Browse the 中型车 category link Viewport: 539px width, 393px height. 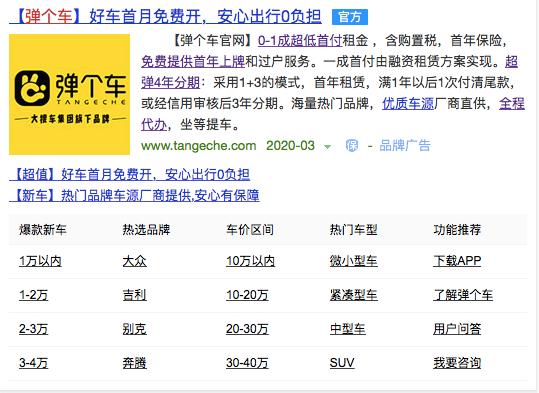(x=348, y=329)
